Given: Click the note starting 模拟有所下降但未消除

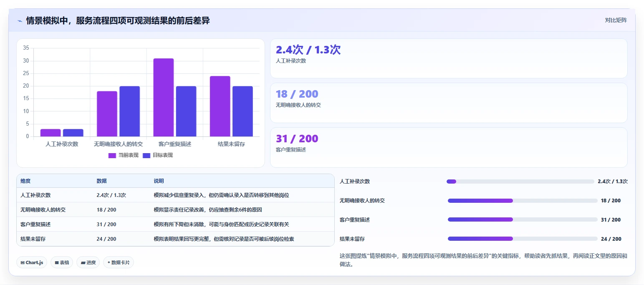Looking at the screenshot, I should [x=222, y=224].
